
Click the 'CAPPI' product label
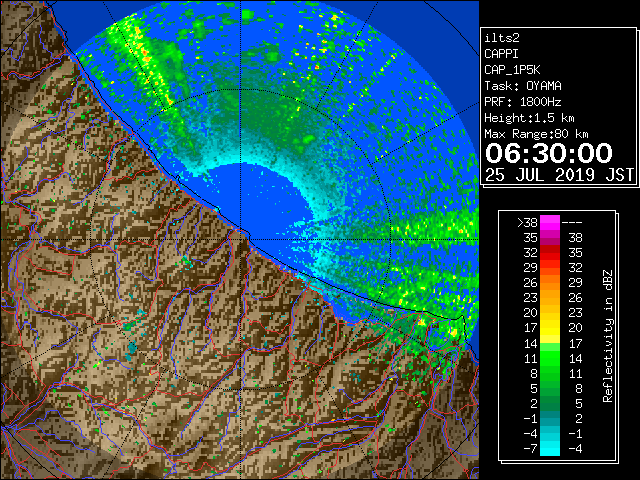[x=501, y=54]
